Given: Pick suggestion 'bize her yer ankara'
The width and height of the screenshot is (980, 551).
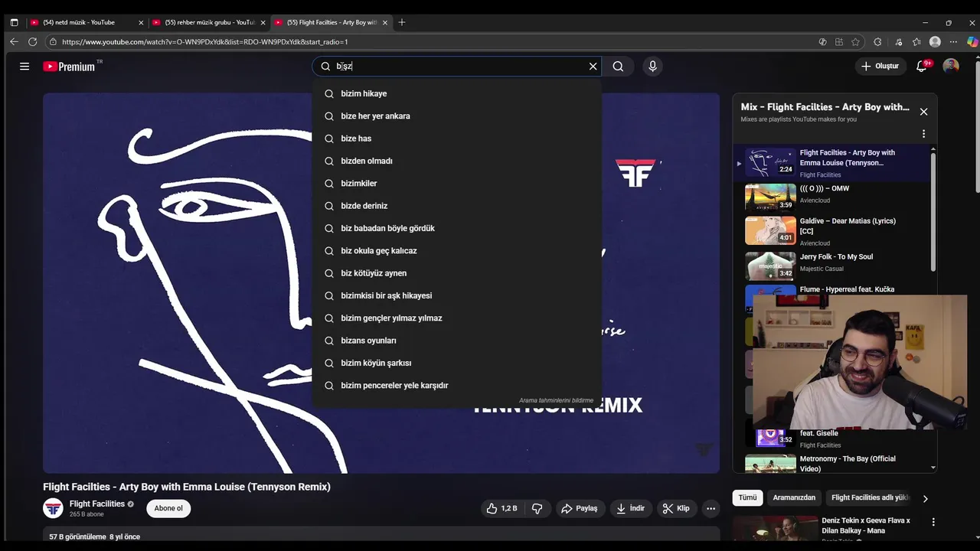Looking at the screenshot, I should [456, 116].
